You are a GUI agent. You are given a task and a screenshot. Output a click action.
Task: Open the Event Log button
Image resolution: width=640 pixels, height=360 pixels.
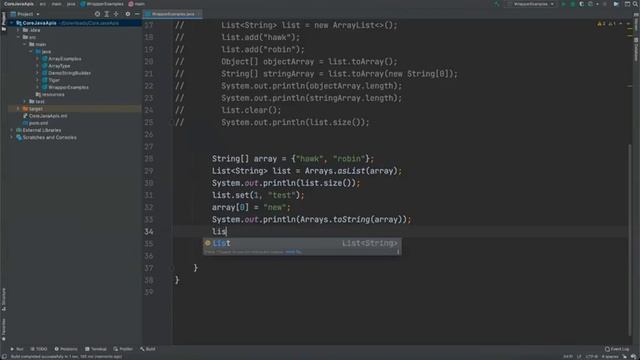[617, 349]
